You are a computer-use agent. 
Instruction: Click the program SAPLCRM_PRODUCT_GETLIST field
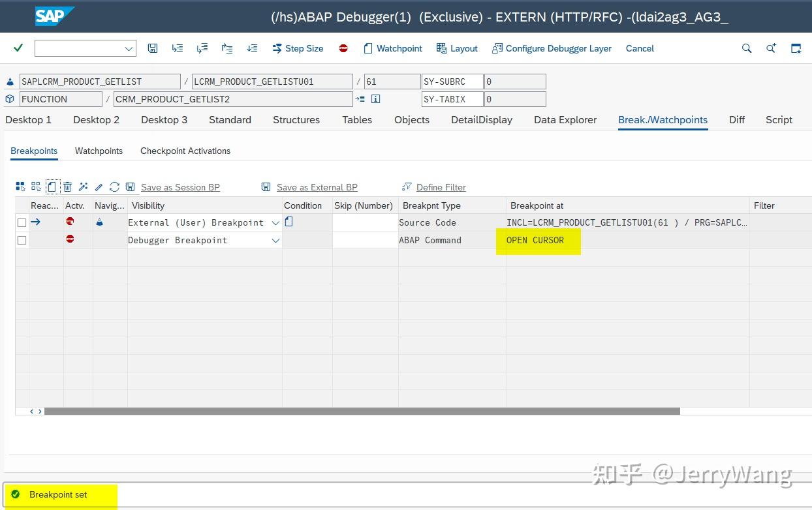100,82
